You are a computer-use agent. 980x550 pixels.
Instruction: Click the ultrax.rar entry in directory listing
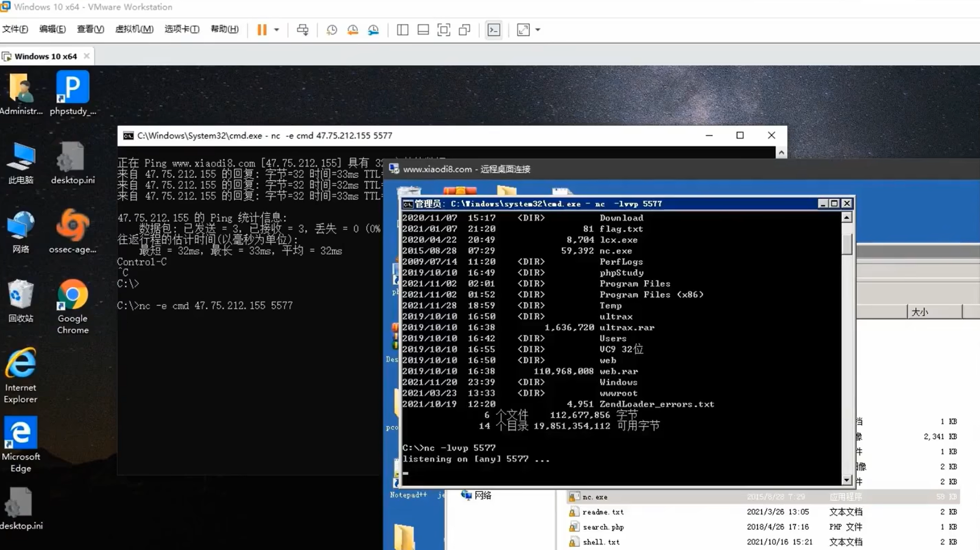[627, 327]
